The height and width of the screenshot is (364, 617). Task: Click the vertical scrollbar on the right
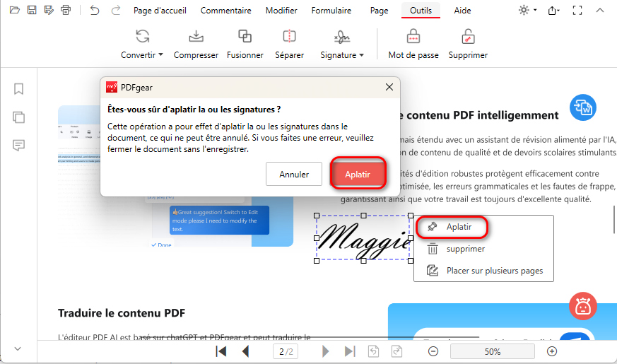pos(614,220)
